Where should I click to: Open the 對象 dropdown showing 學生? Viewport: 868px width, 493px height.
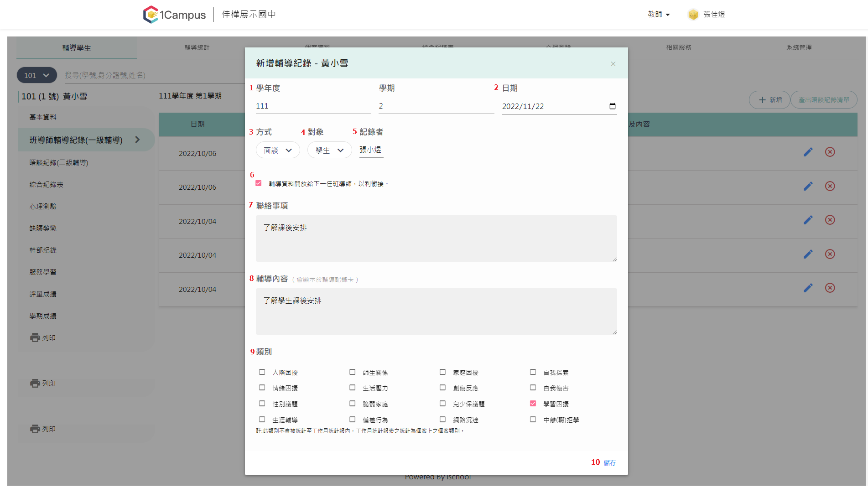(x=329, y=150)
